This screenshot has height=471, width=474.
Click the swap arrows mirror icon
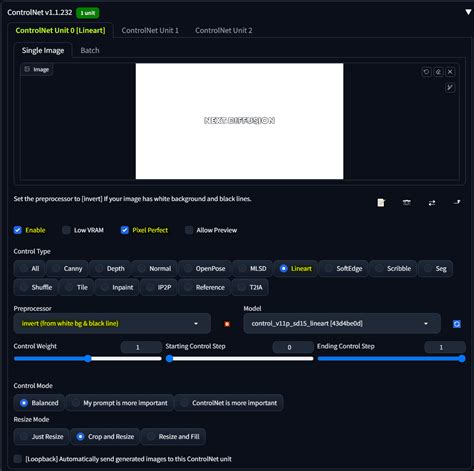pos(432,203)
